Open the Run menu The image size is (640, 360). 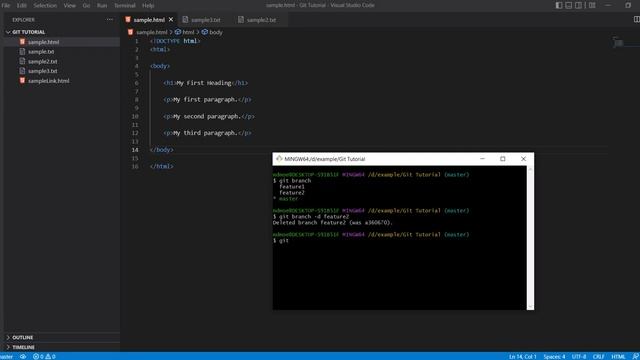pyautogui.click(x=102, y=5)
